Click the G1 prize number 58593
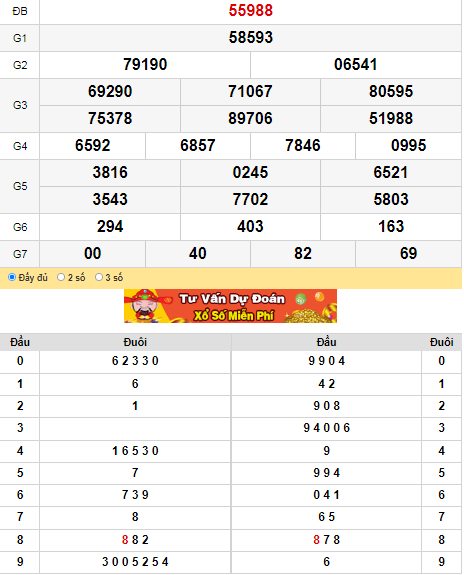This screenshot has width=464, height=575. (251, 37)
